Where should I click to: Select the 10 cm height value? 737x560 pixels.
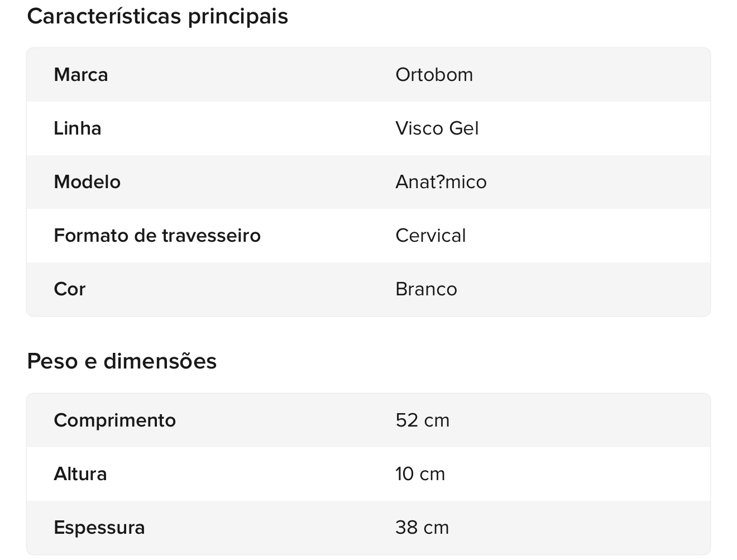(420, 474)
